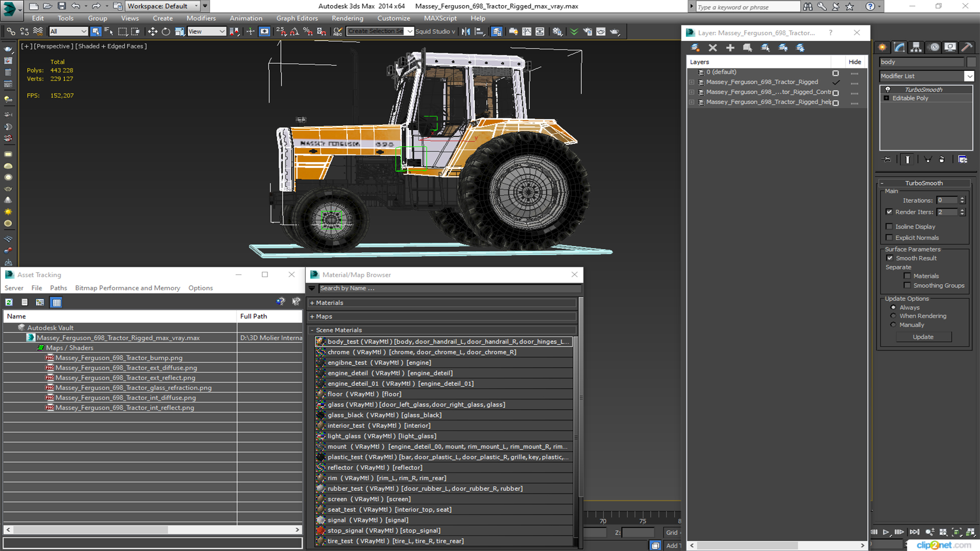The image size is (980, 551).
Task: Click Delete Layer X icon
Action: point(713,47)
